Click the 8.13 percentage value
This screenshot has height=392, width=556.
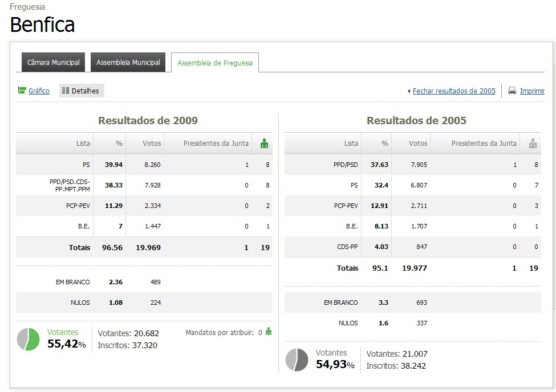tap(382, 226)
